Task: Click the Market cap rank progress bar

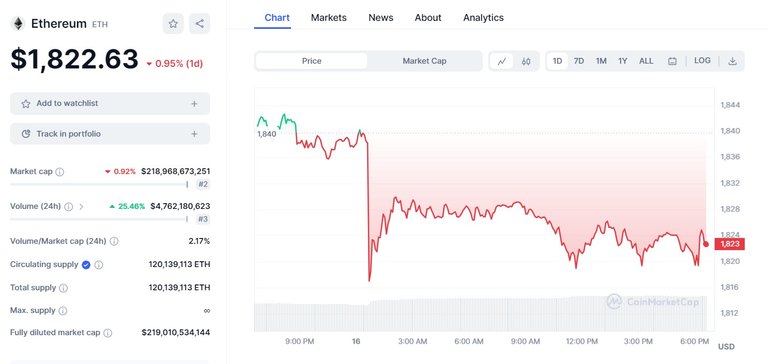Action: (x=99, y=185)
